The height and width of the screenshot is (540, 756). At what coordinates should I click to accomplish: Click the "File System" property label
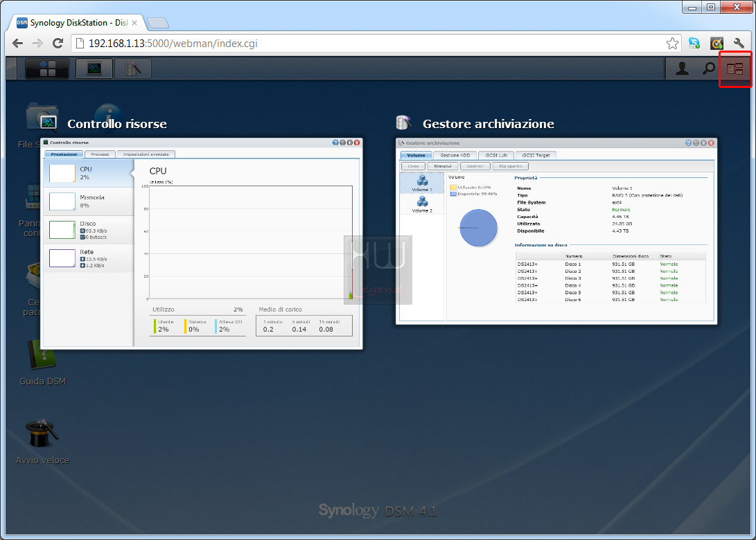pyautogui.click(x=531, y=202)
